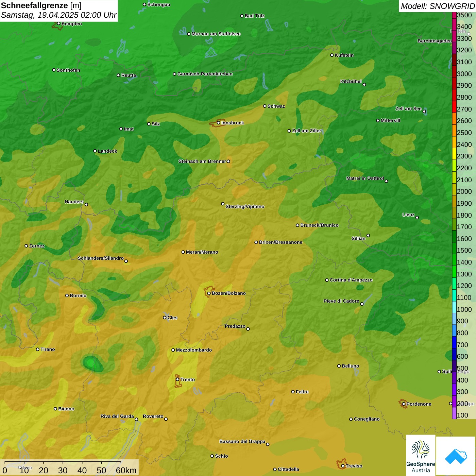The image size is (476, 476).
Task: Click the Steinach am Brenner label
Action: [202, 161]
